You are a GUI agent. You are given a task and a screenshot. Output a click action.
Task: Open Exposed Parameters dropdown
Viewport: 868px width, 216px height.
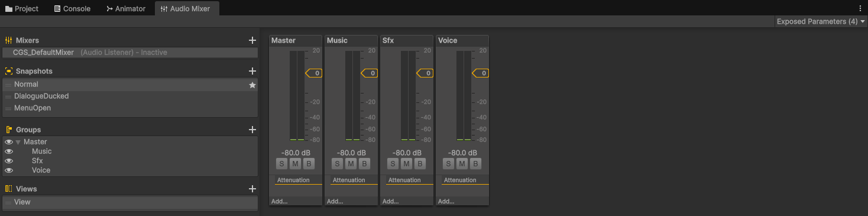point(821,21)
